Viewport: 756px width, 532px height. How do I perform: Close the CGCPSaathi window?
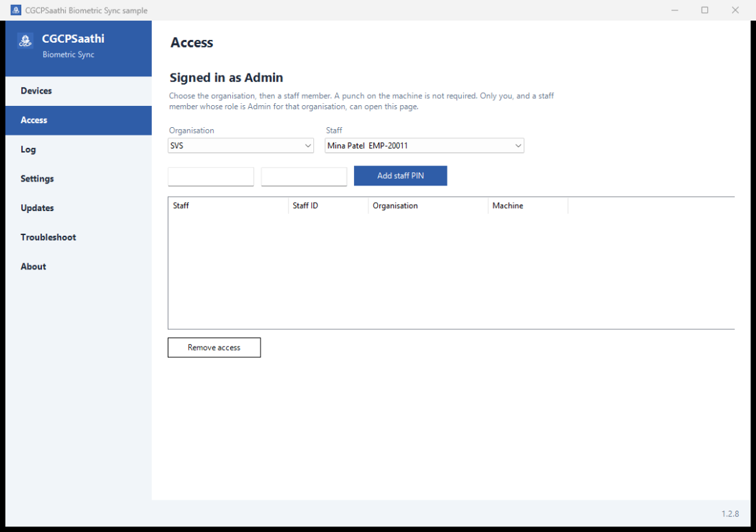coord(735,10)
